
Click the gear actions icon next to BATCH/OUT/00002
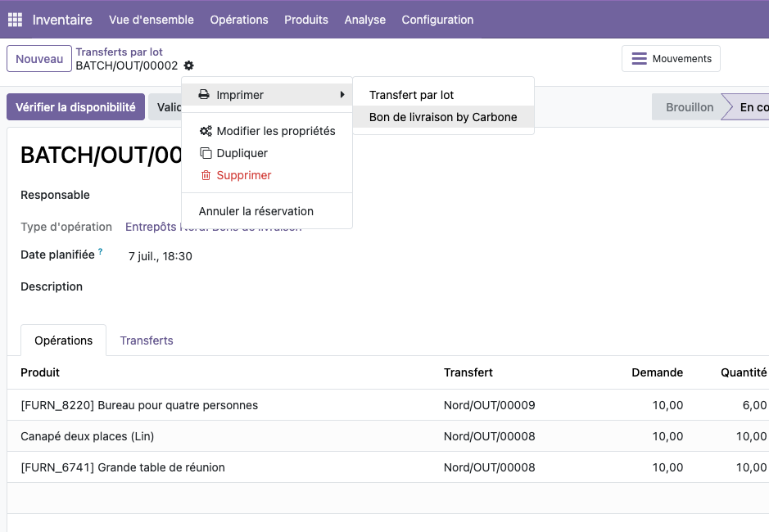(x=189, y=65)
